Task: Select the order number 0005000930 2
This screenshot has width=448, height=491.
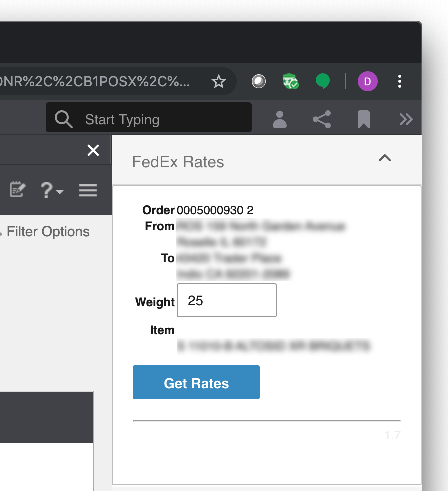Action: [215, 210]
